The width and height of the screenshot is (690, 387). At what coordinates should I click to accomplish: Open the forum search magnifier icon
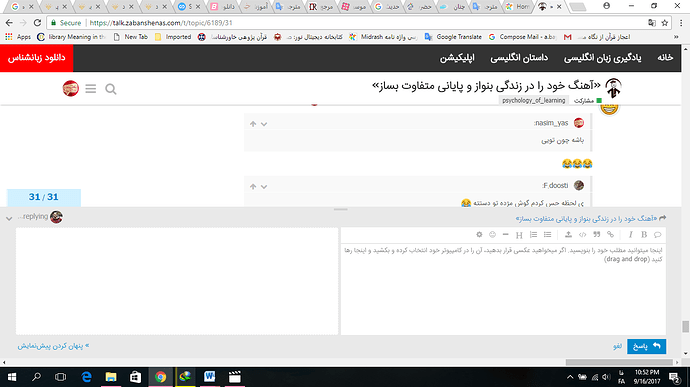click(111, 89)
